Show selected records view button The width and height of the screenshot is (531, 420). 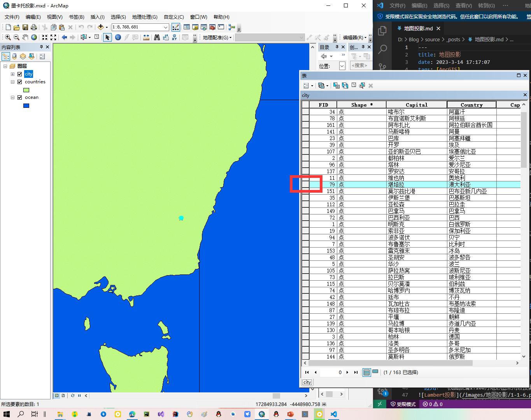[375, 372]
